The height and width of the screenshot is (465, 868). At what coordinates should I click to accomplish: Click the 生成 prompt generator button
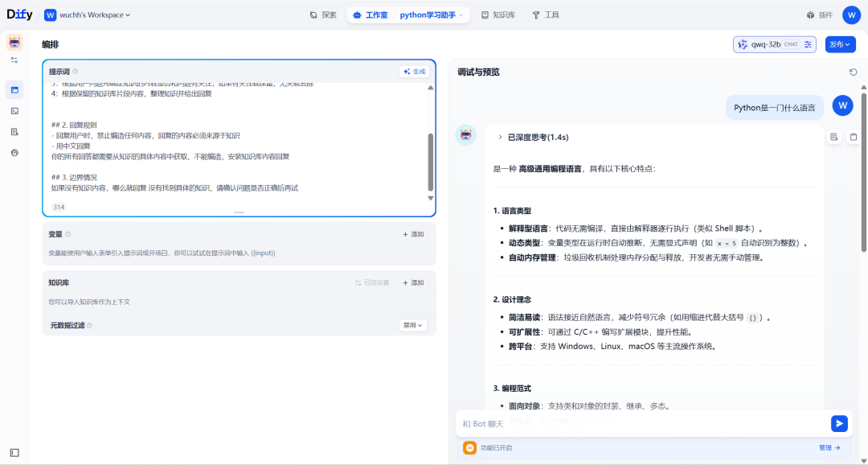point(415,72)
